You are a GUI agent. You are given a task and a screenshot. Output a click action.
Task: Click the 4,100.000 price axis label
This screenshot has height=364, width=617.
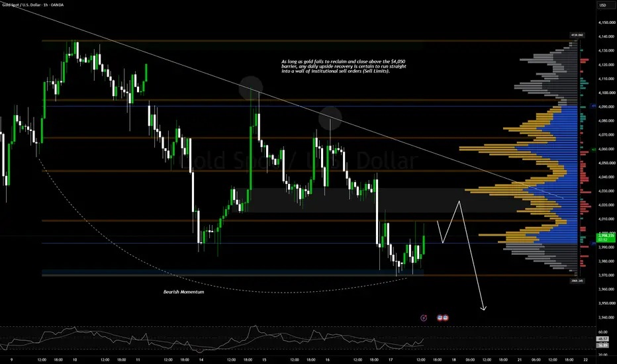(606, 93)
